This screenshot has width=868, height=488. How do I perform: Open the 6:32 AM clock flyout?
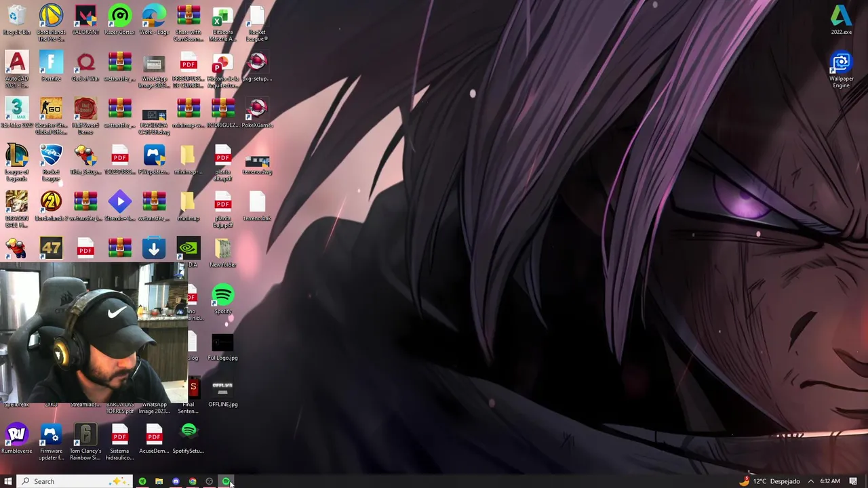(x=830, y=481)
